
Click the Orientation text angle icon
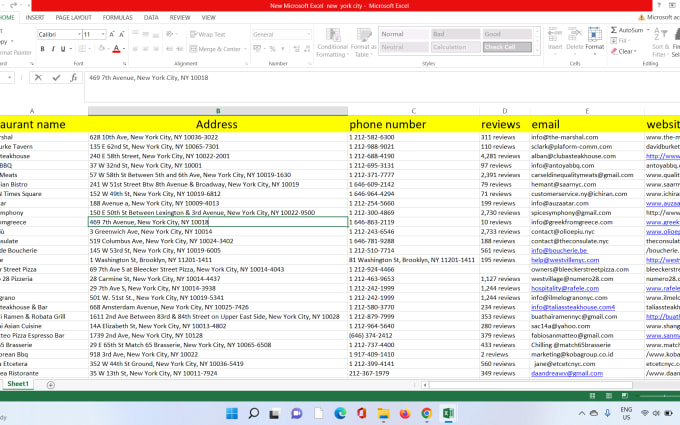(170, 34)
